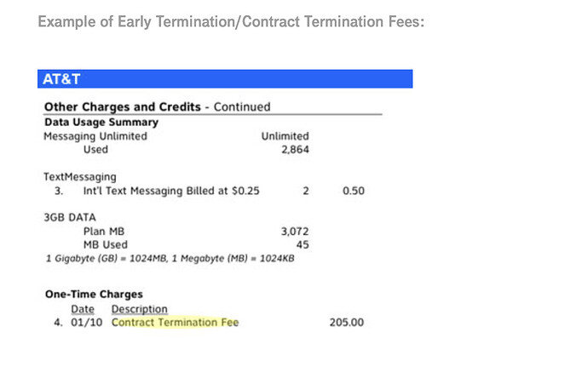Select Int'l Text Messaging Billed at $0.25
The width and height of the screenshot is (588, 372).
point(171,191)
